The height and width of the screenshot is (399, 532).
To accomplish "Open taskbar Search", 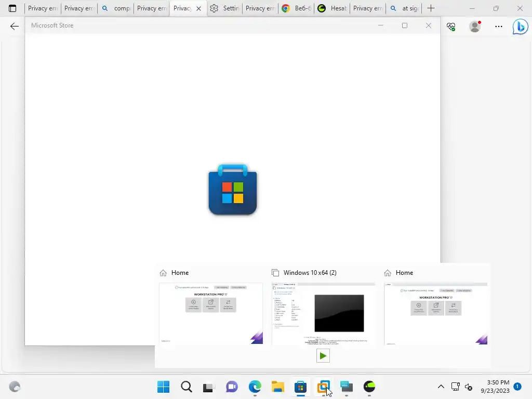I will (187, 387).
